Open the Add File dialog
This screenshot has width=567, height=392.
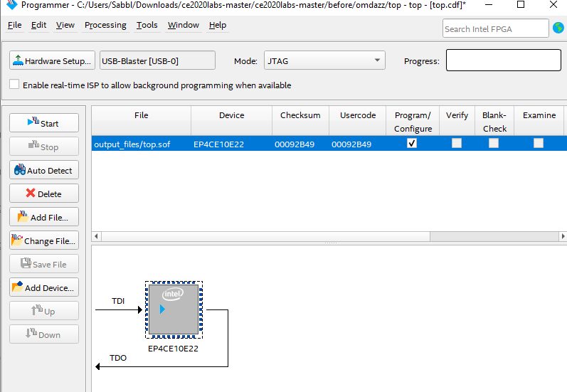coord(44,217)
